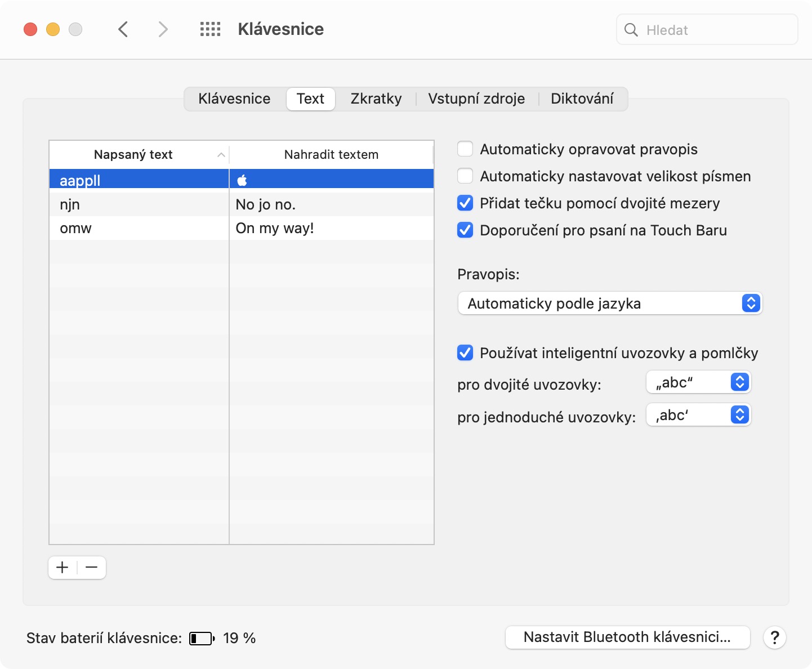The width and height of the screenshot is (812, 669).
Task: Open help with question mark button
Action: pos(774,637)
